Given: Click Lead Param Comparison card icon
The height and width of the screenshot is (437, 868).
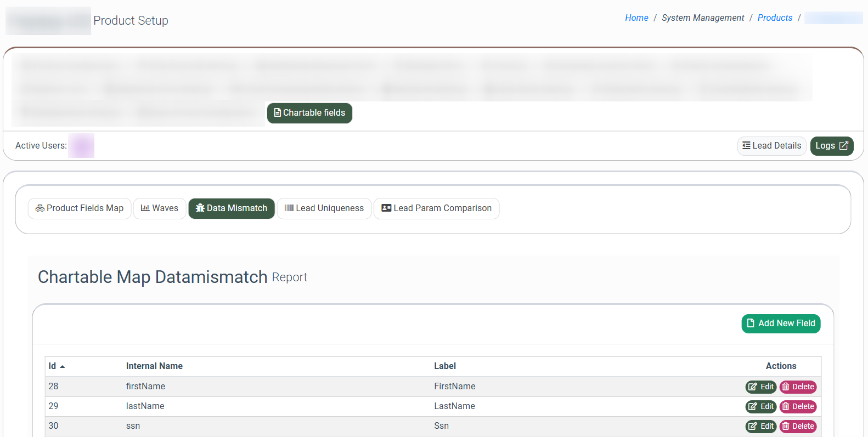Looking at the screenshot, I should 386,208.
